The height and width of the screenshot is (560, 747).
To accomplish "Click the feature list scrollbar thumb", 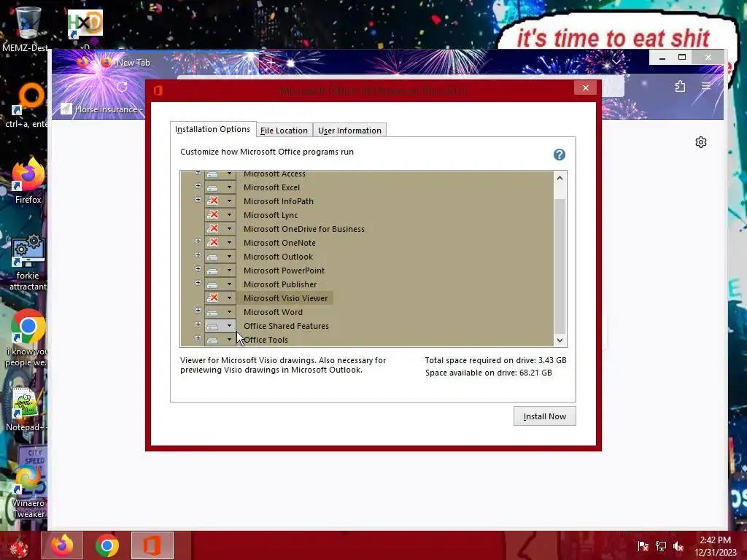I will click(x=560, y=267).
